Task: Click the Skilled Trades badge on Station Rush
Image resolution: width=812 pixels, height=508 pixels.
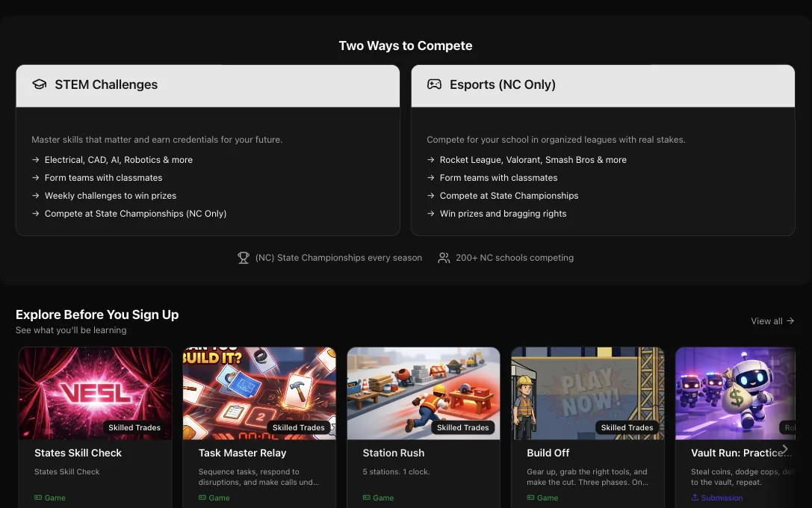Action: [x=463, y=428]
